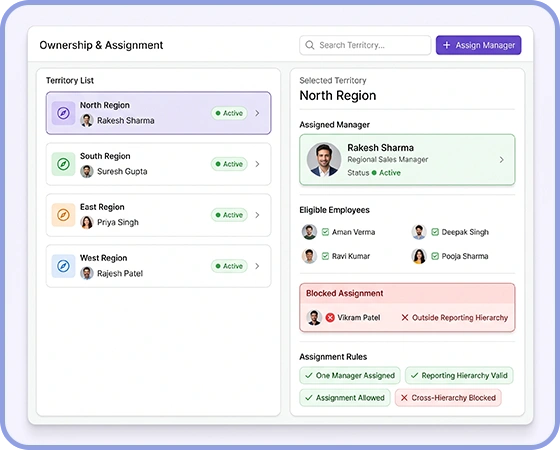Click the green status dot in manager card
The image size is (560, 450).
pos(374,173)
